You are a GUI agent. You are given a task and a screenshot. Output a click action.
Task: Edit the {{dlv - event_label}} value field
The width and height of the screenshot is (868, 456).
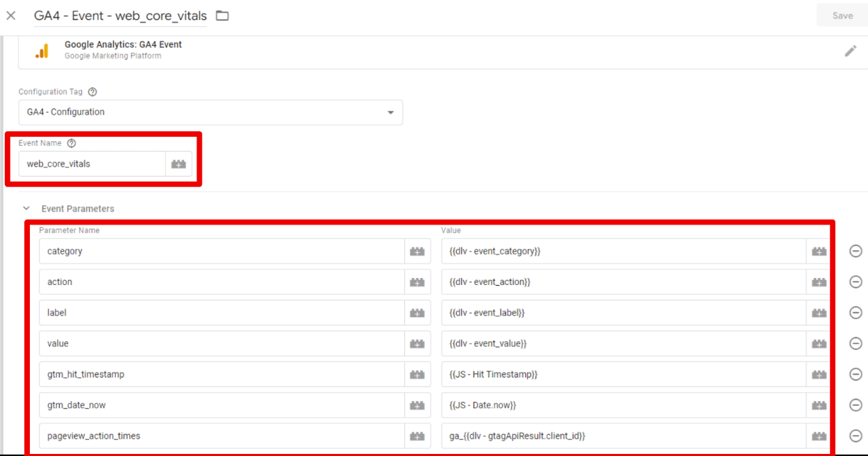(x=624, y=313)
